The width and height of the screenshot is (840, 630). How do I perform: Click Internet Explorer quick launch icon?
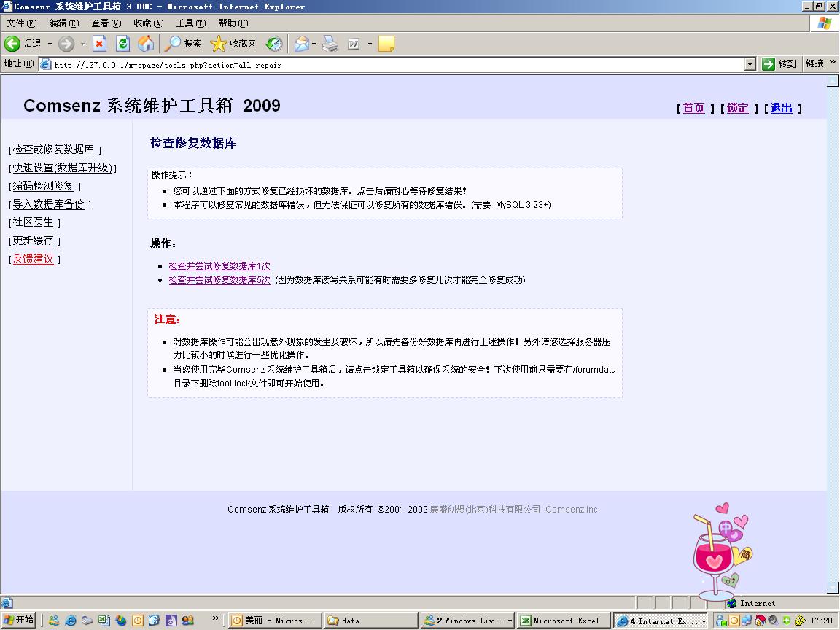coord(70,621)
